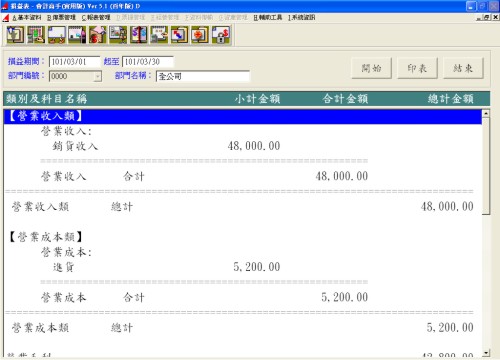Click the start date field 101/03/01
This screenshot has height=360, width=500.
click(x=74, y=62)
